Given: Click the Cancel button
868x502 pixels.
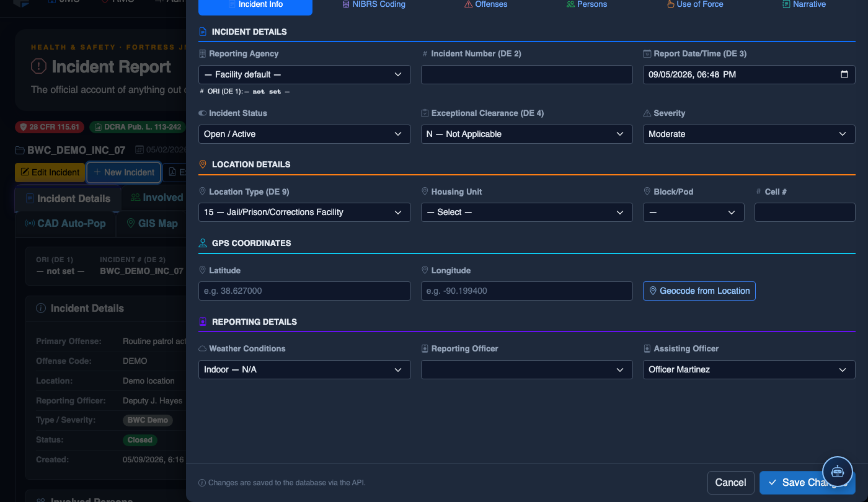Looking at the screenshot, I should [x=731, y=483].
